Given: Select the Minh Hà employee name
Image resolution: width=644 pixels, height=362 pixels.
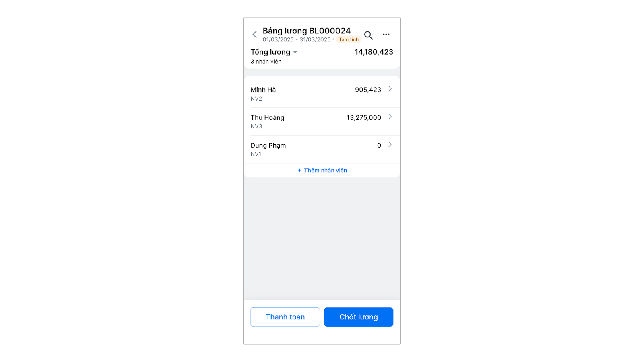Looking at the screenshot, I should tap(263, 90).
